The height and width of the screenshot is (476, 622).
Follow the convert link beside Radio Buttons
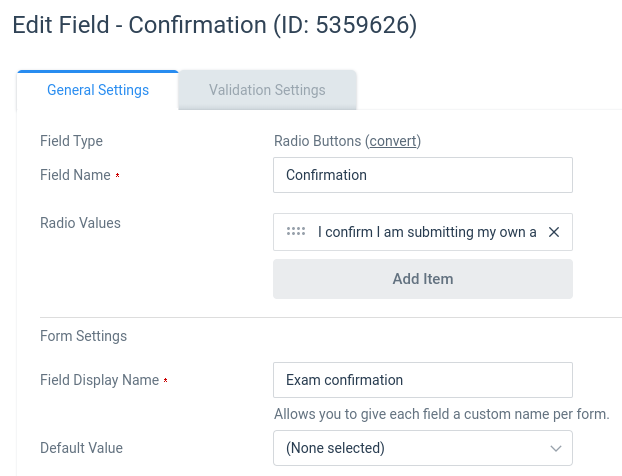pyautogui.click(x=393, y=141)
